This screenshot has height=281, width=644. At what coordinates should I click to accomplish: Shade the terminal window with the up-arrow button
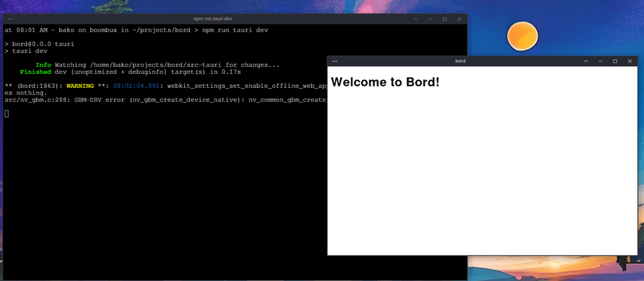point(415,19)
